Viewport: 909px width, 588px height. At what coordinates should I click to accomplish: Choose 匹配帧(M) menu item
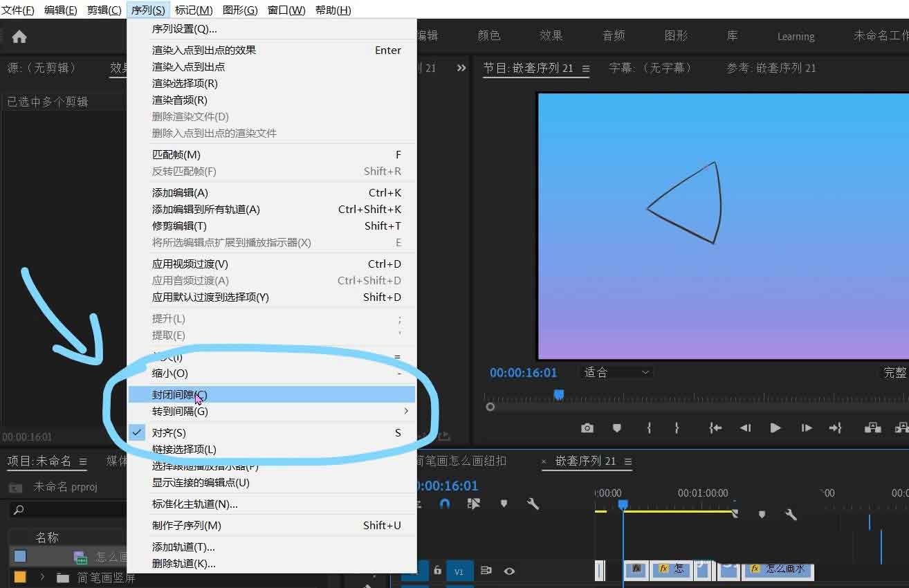point(272,154)
